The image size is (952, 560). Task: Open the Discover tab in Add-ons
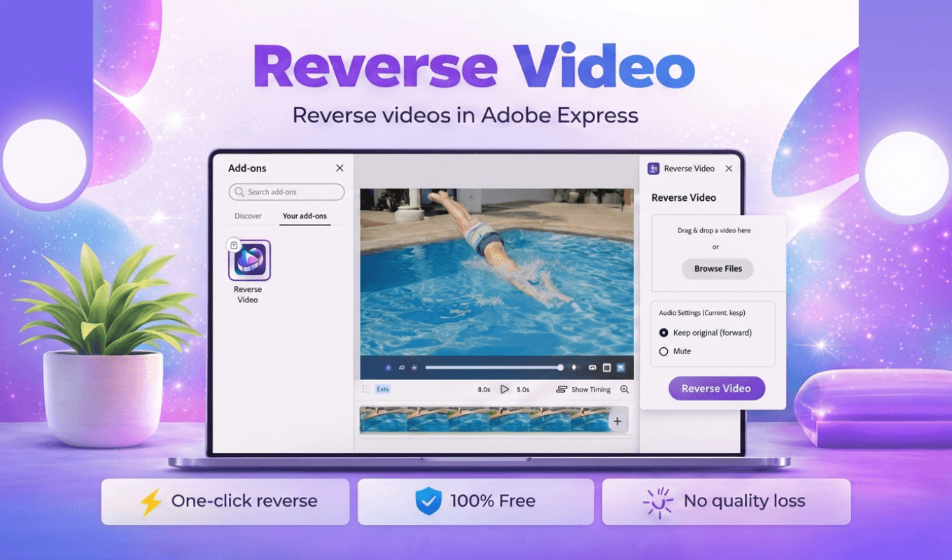(x=249, y=216)
